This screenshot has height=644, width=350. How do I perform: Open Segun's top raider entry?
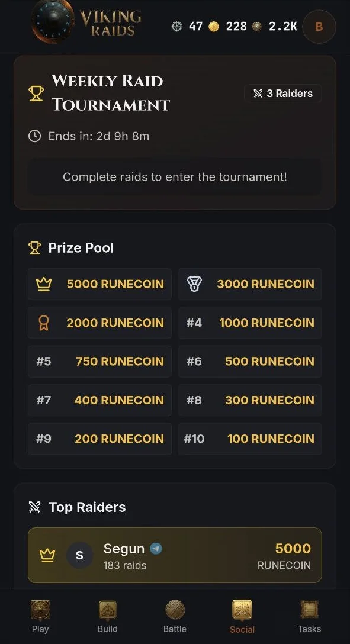point(175,555)
